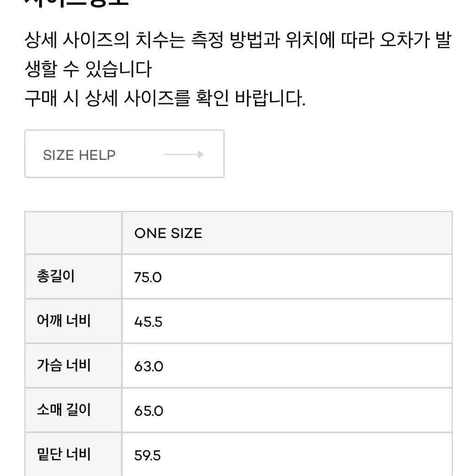
Task: Click the arrow icon in SIZE HELP
Action: pos(184,154)
